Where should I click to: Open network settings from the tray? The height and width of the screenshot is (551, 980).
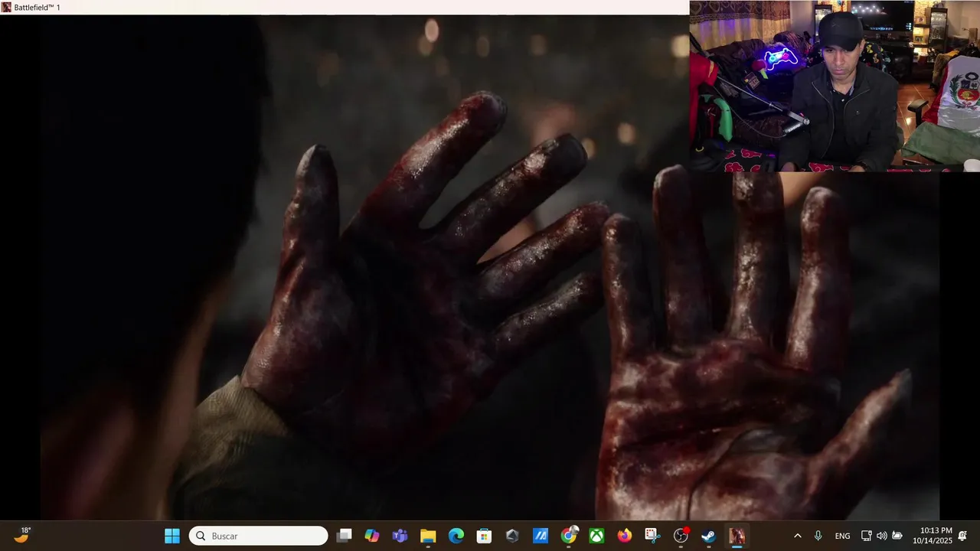click(x=866, y=536)
